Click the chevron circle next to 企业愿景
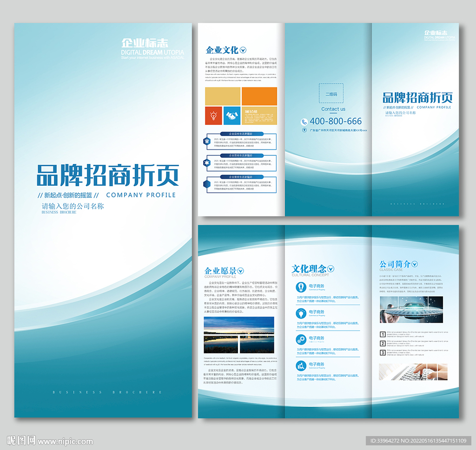 tap(240, 271)
